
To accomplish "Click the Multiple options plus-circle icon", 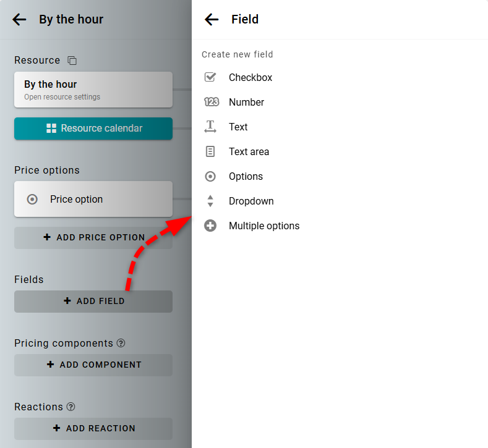I will point(210,226).
